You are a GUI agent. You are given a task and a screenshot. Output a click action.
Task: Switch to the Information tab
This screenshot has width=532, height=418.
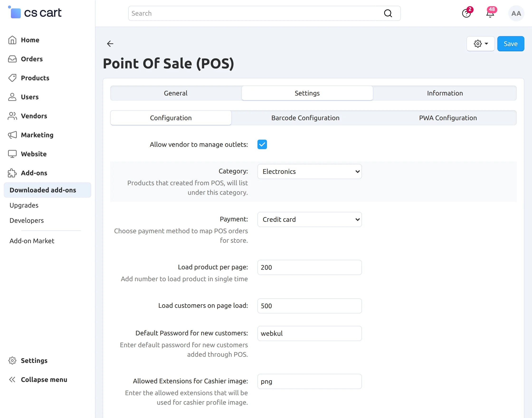[445, 93]
